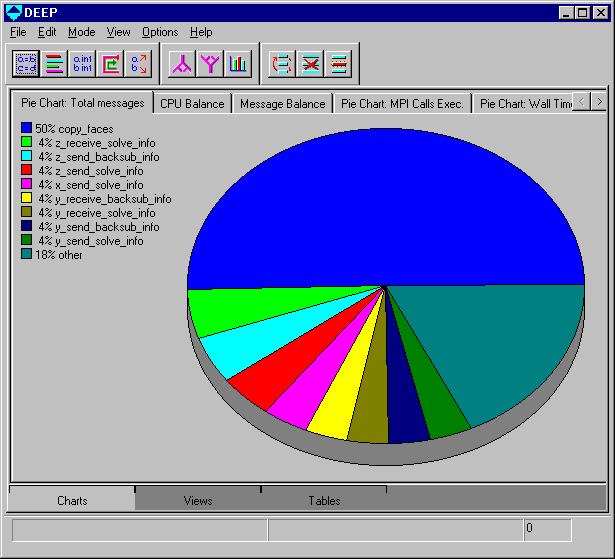Click the '4% z_send_backsub_info' legend label

pos(98,157)
